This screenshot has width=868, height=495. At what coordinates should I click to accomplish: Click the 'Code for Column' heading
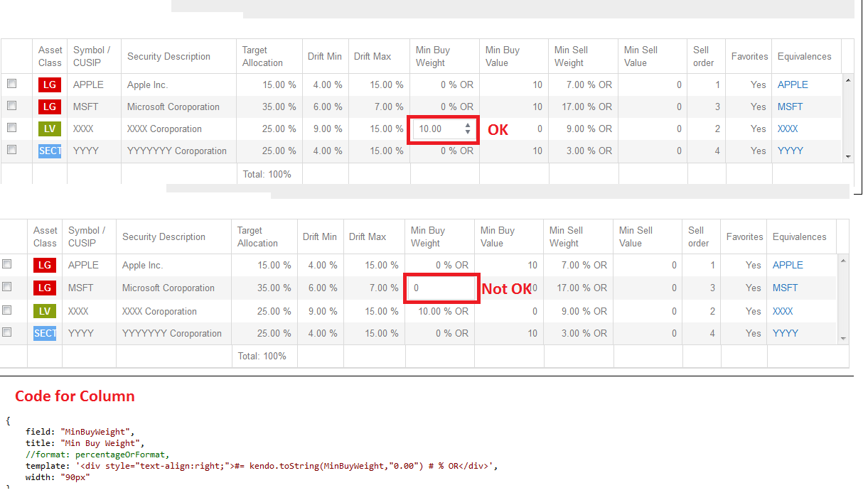(x=75, y=396)
